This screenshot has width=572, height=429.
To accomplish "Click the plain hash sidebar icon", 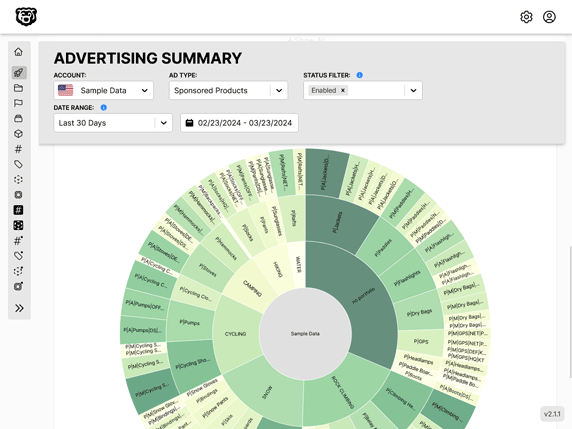I will click(x=19, y=149).
